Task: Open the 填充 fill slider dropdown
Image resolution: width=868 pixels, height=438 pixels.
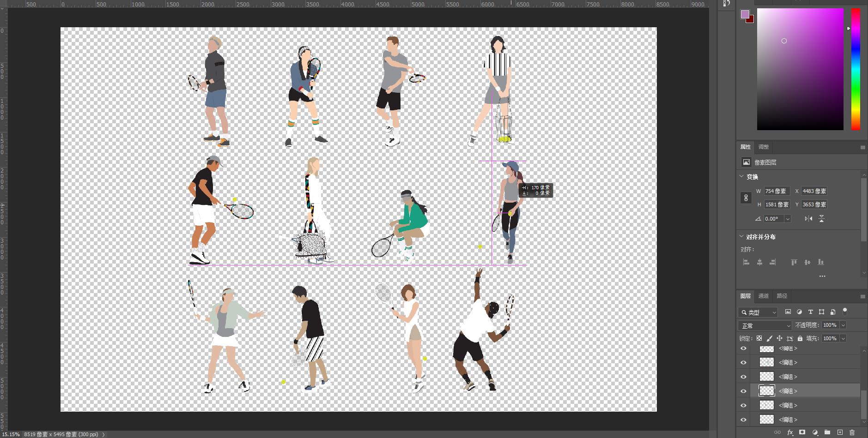Action: [843, 338]
